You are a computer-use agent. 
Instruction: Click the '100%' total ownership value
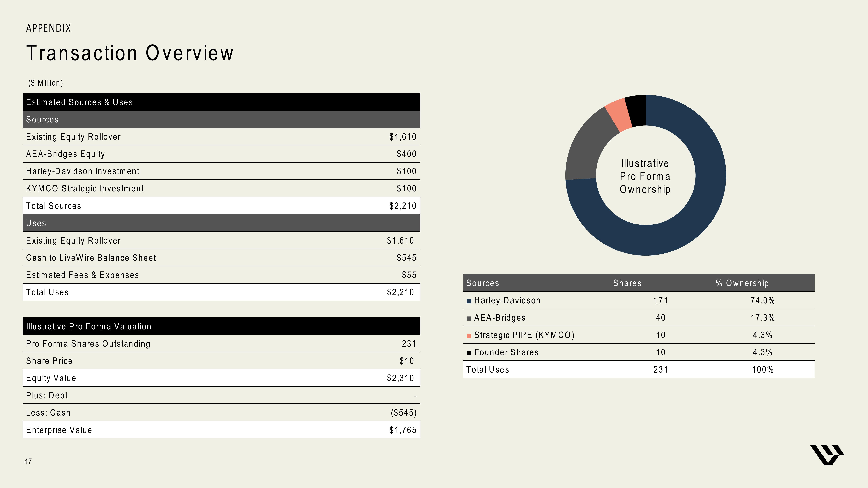[x=763, y=369]
